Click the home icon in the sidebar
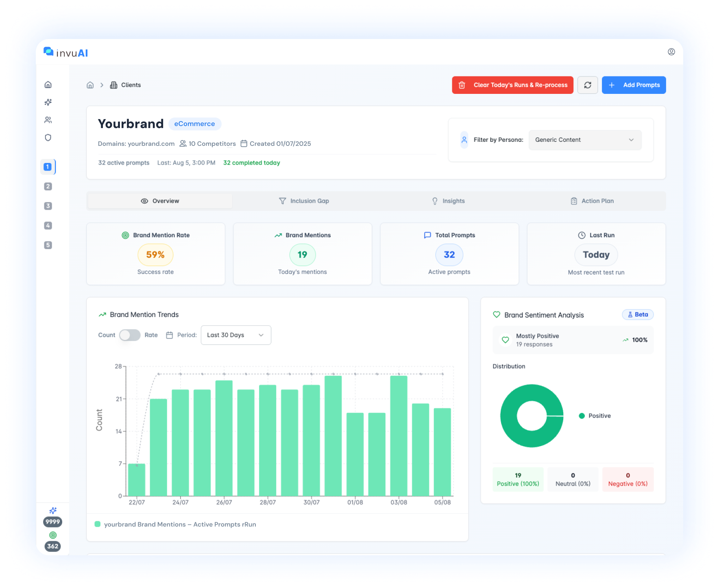 pos(48,85)
